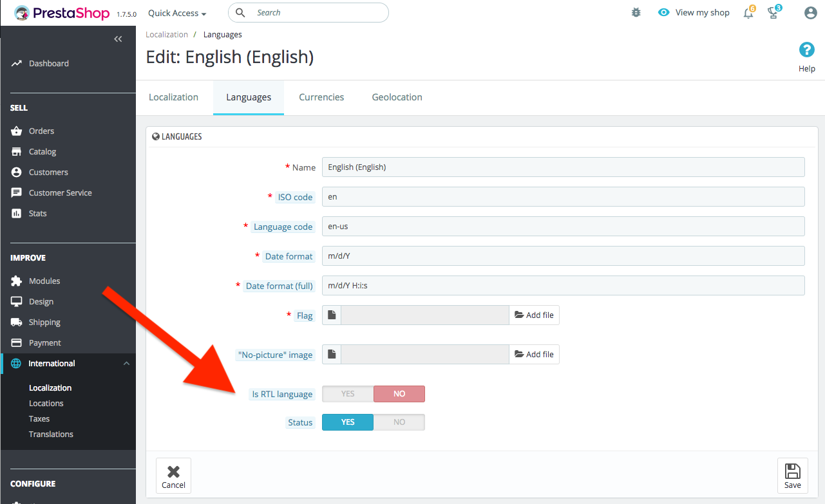Click the View my shop link
Viewport: 825px width, 504px height.
tap(703, 13)
